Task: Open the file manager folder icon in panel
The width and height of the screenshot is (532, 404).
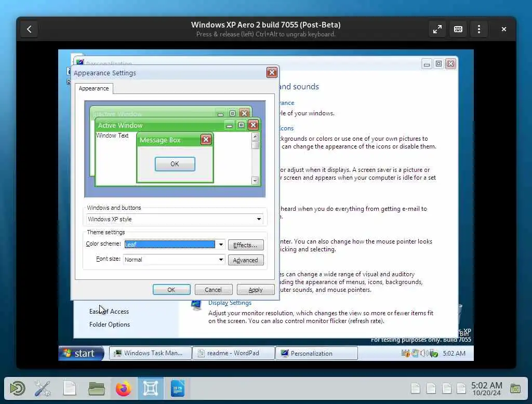Action: tap(96, 388)
